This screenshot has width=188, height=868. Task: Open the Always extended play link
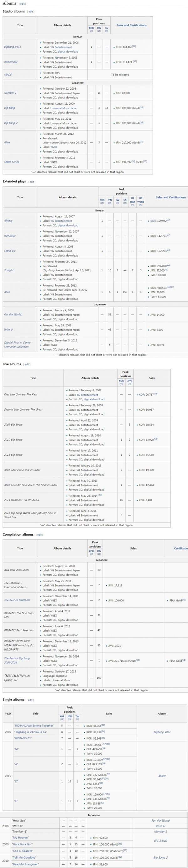[x=8, y=221]
